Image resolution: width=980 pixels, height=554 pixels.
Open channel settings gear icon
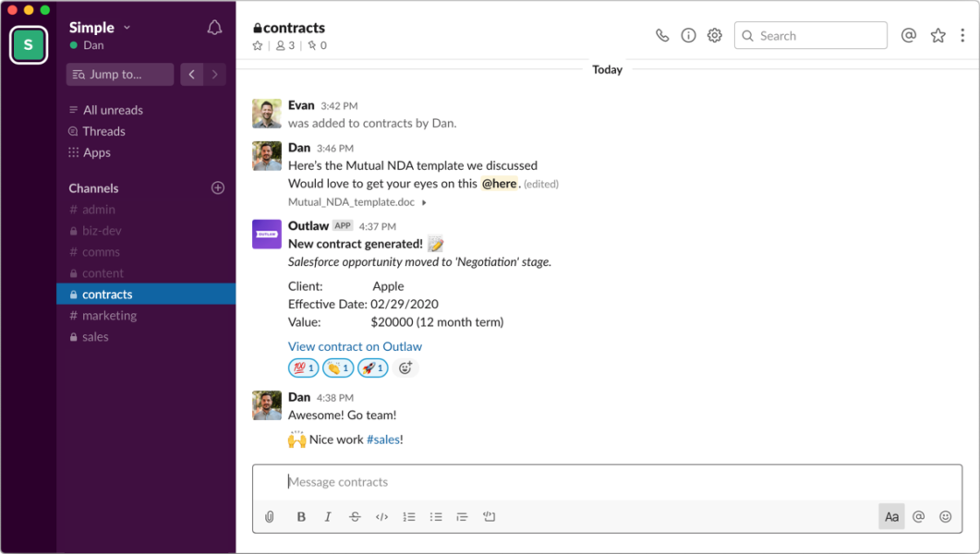pos(714,36)
